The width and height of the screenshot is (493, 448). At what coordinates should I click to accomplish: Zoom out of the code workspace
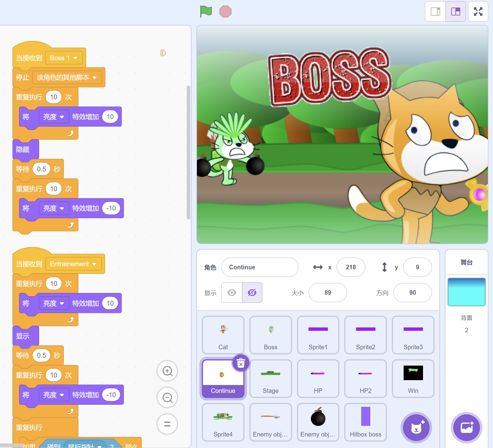click(167, 397)
